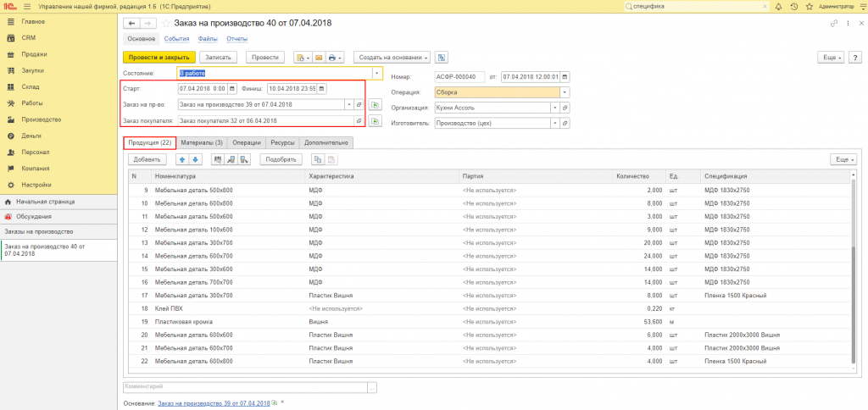868x410 pixels.
Task: Click the copy rows icon
Action: [318, 159]
